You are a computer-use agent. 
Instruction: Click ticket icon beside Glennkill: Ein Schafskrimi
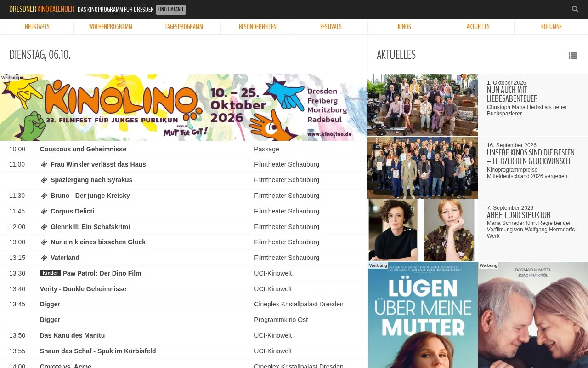coord(44,227)
